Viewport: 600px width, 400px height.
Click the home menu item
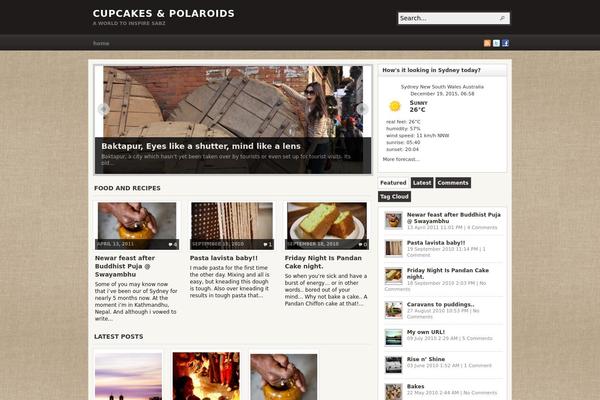[101, 43]
